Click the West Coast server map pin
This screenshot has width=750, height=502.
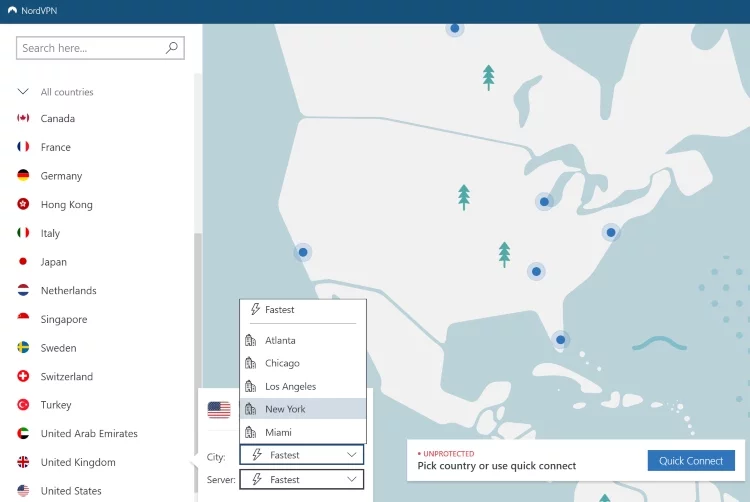click(x=302, y=253)
